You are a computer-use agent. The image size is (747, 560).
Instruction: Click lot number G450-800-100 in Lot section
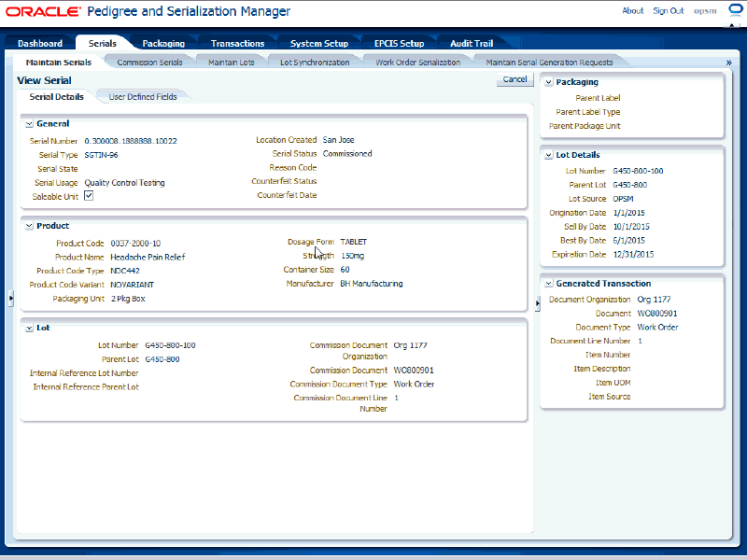[170, 345]
